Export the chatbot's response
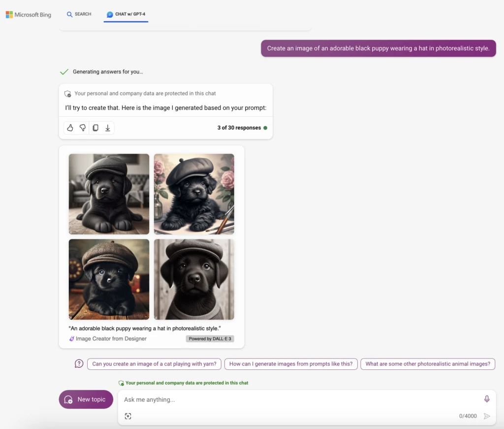The width and height of the screenshot is (504, 429). tap(107, 128)
